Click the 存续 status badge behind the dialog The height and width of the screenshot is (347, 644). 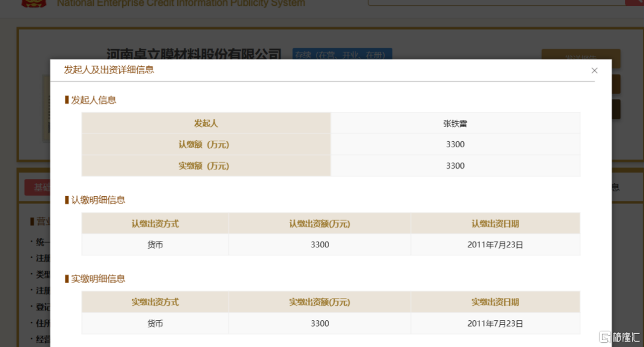coord(342,54)
